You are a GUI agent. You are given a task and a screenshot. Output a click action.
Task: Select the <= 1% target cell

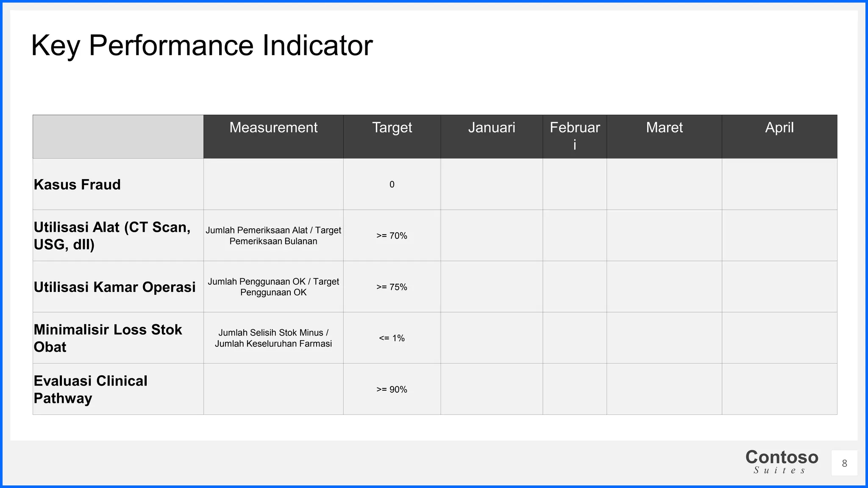coord(392,338)
